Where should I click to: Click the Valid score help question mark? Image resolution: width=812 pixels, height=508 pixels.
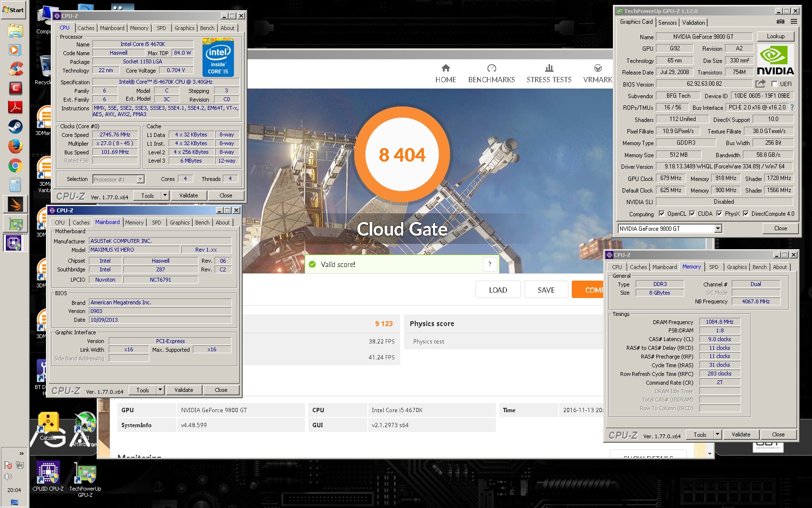(490, 264)
